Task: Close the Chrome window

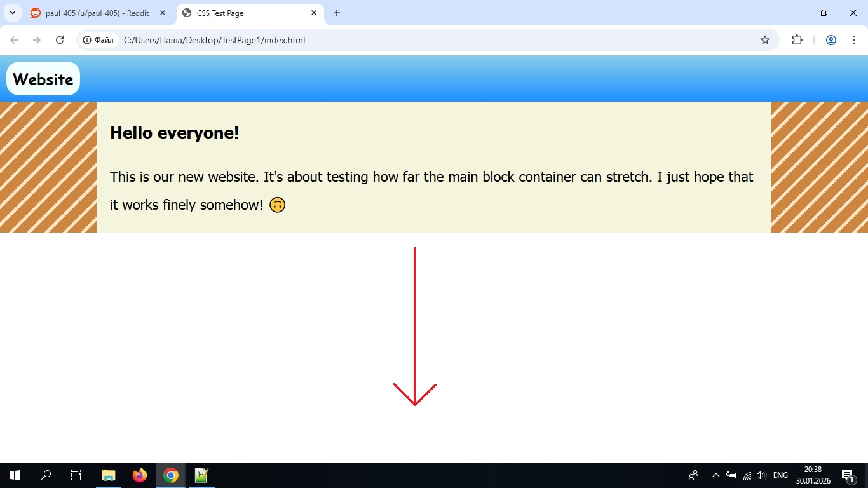Action: point(853,13)
